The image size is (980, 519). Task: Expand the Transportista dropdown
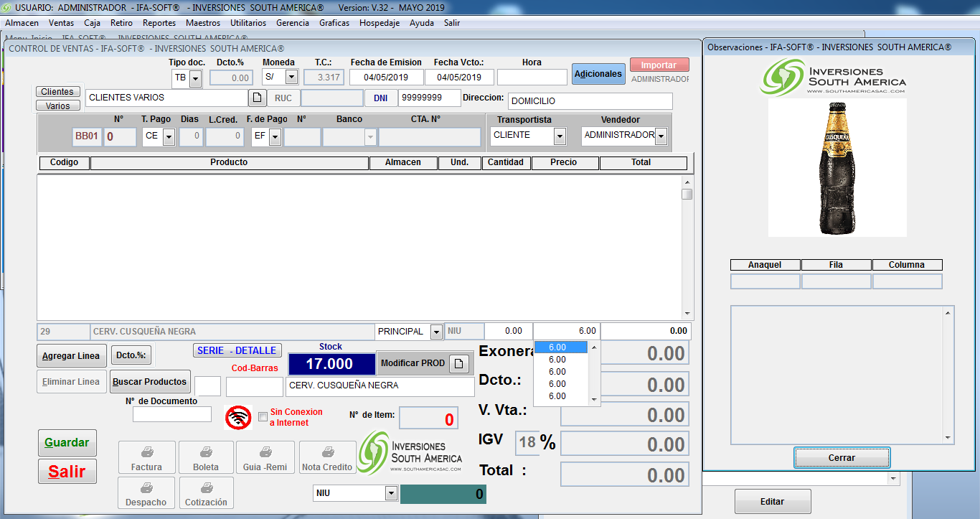pos(560,136)
